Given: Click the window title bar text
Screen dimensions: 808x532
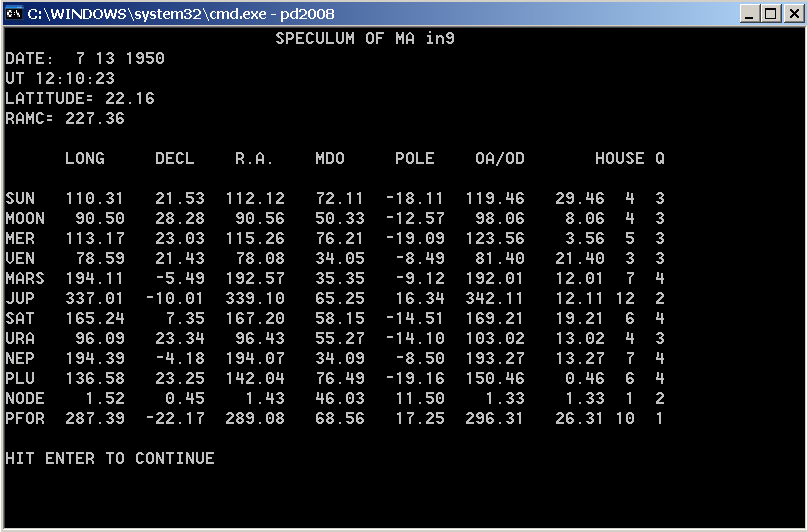Looking at the screenshot, I should tap(180, 14).
